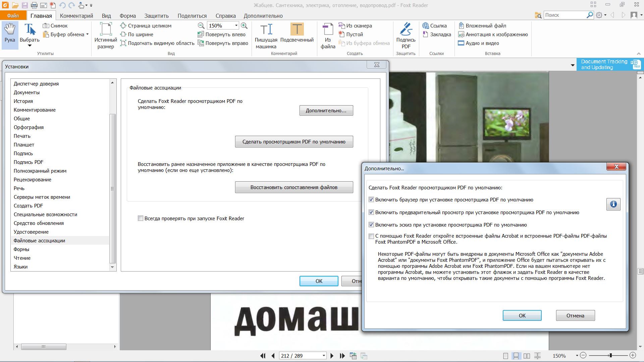Open the quick access toolbar customize arrow

click(x=91, y=5)
